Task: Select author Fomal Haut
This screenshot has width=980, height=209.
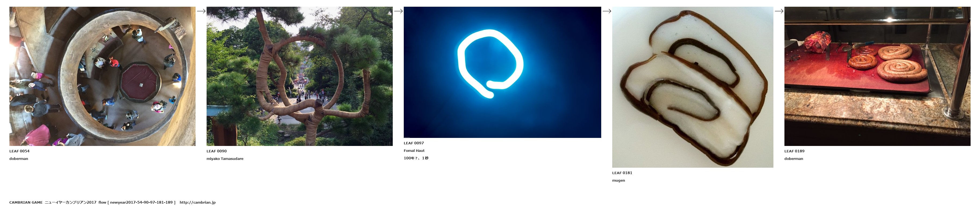Action: pyautogui.click(x=414, y=151)
